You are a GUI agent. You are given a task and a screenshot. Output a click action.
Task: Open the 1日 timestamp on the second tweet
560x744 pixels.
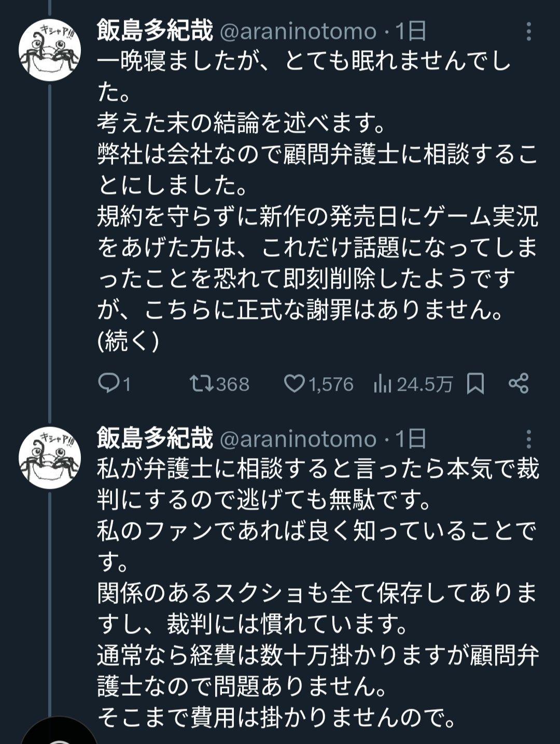(x=411, y=439)
